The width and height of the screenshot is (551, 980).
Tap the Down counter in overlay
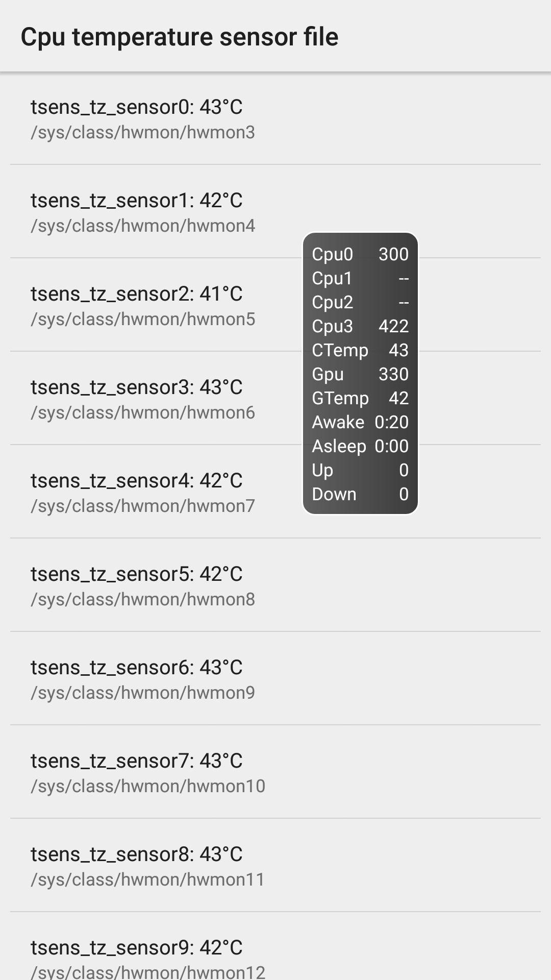[x=360, y=494]
